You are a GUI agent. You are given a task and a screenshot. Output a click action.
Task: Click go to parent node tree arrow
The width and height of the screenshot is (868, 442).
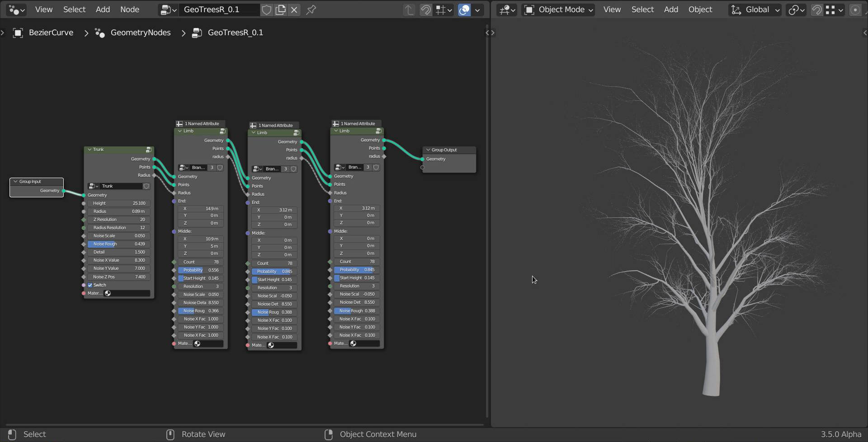[x=409, y=9]
